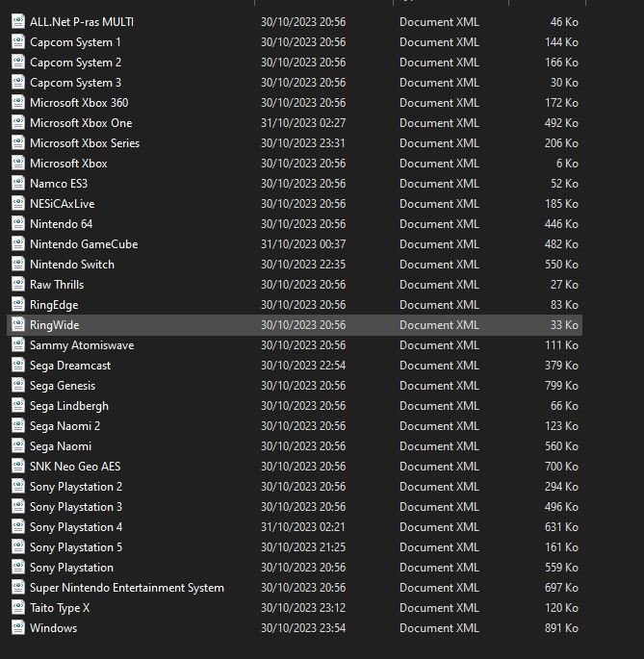The width and height of the screenshot is (644, 659).
Task: Click the 31/10/2023 02:27 date of Xbox One
Action: [x=303, y=123]
